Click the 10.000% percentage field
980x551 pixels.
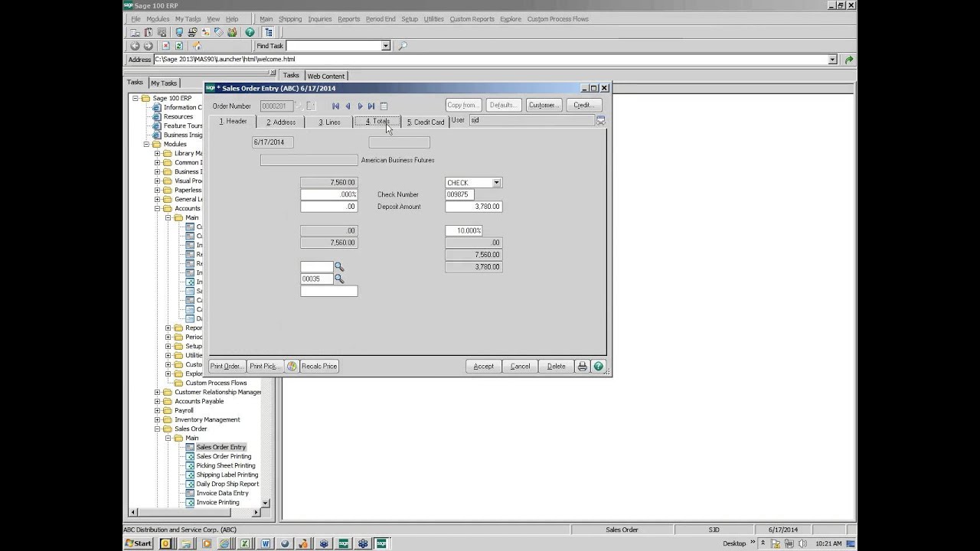click(x=463, y=230)
